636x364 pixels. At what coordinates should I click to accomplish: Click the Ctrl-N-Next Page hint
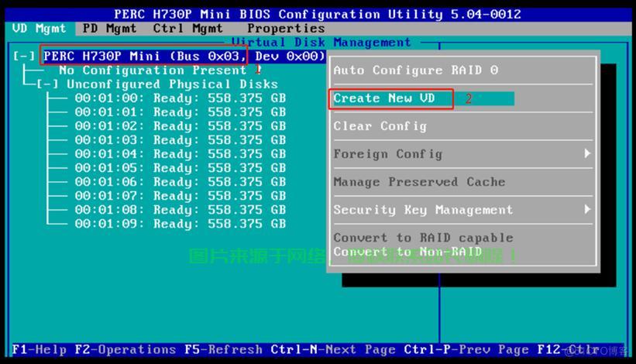(x=333, y=349)
